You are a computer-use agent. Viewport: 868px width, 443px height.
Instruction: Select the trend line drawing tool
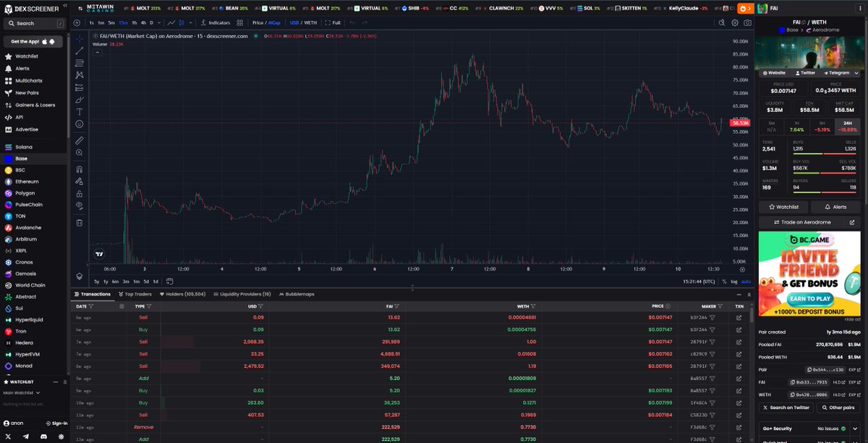coord(80,50)
